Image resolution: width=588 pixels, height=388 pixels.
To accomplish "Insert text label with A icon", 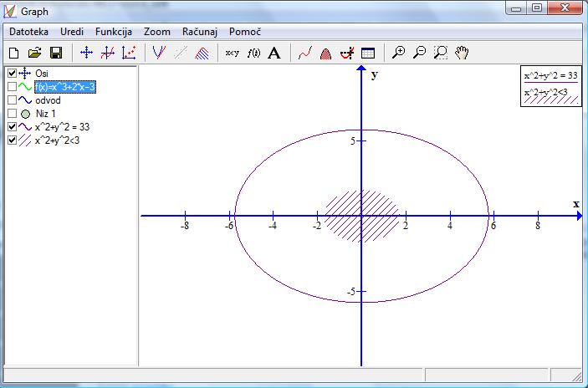I will [274, 53].
